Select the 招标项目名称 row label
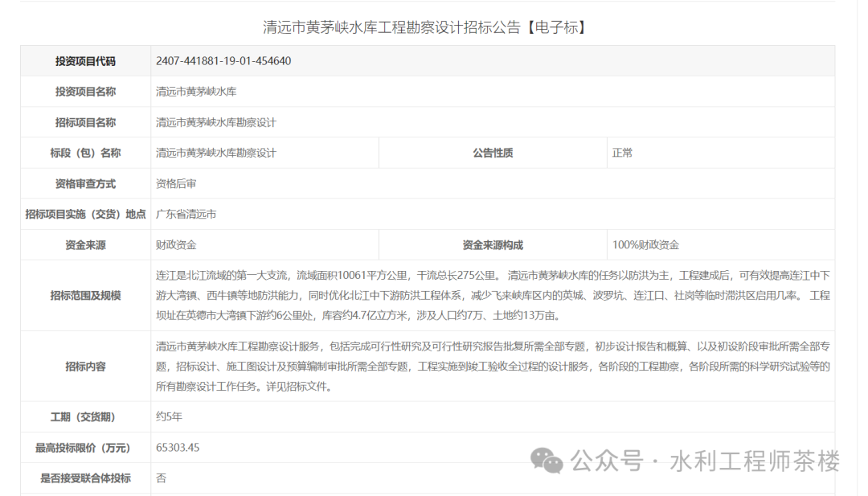Screen dimensions: 868x496 [x=84, y=122]
